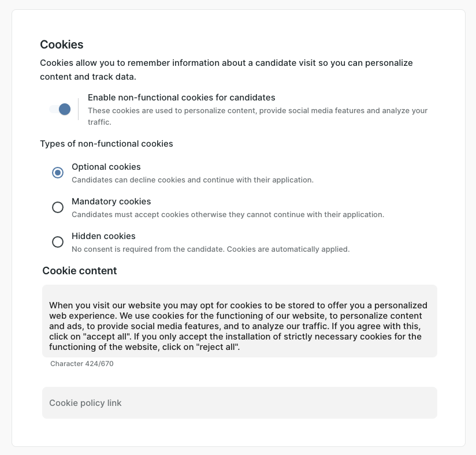The width and height of the screenshot is (476, 455).
Task: Click the 'Enable non-functional cookies for candidates' label
Action: click(x=181, y=98)
